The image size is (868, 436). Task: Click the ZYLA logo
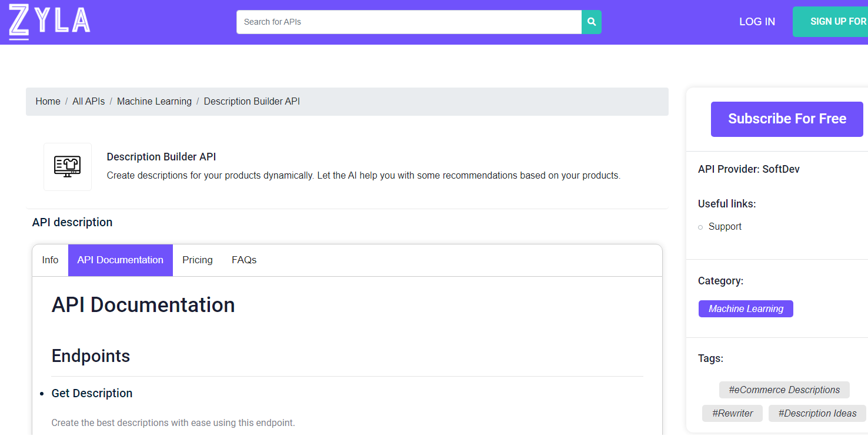(x=49, y=21)
